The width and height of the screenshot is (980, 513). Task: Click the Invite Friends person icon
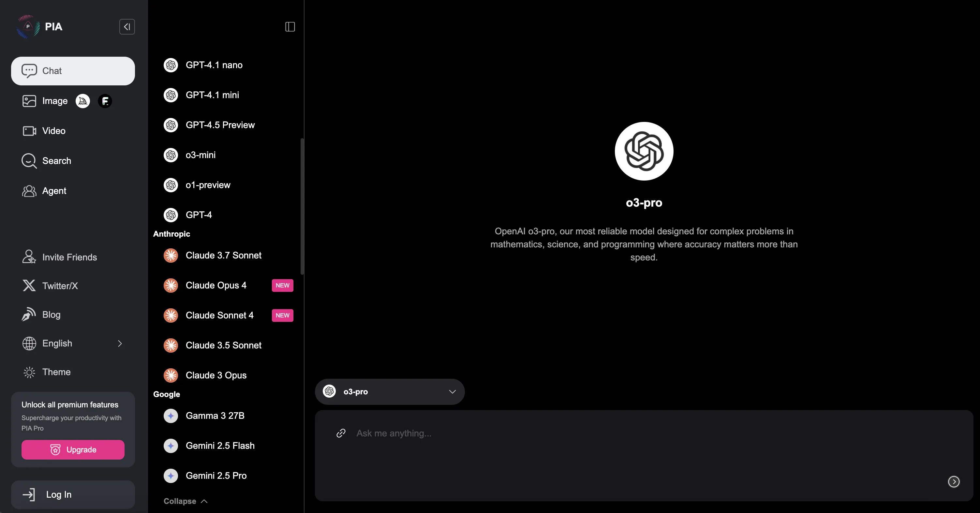(29, 257)
